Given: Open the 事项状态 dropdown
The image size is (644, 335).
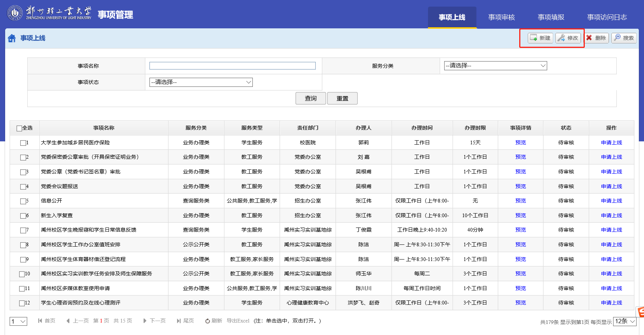Looking at the screenshot, I should [x=201, y=82].
